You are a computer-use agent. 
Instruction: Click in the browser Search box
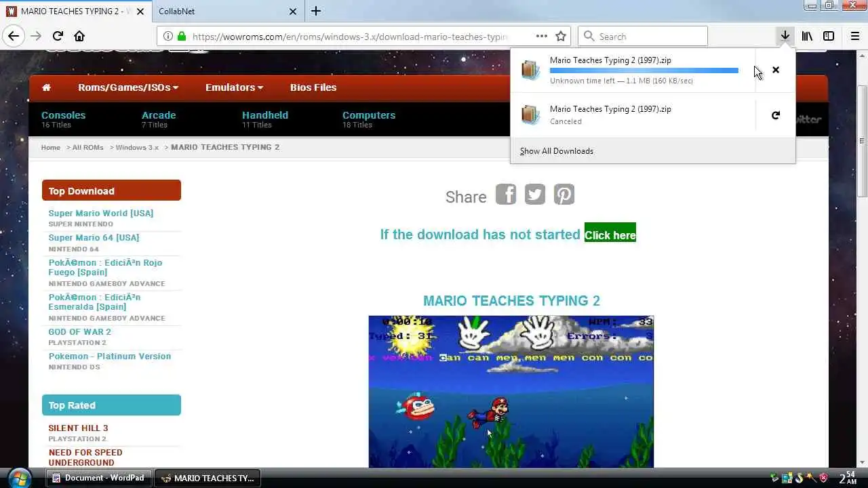coord(643,37)
